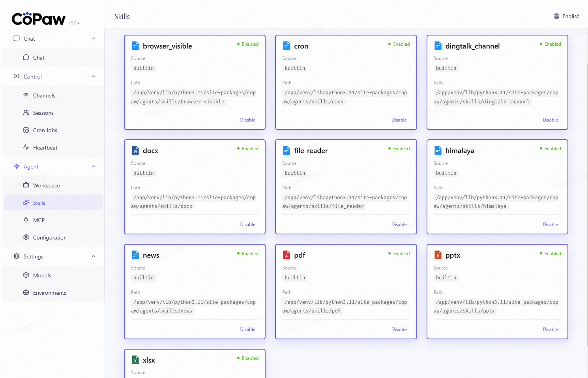Disable the cron skill
The width and height of the screenshot is (588, 378).
coord(399,120)
